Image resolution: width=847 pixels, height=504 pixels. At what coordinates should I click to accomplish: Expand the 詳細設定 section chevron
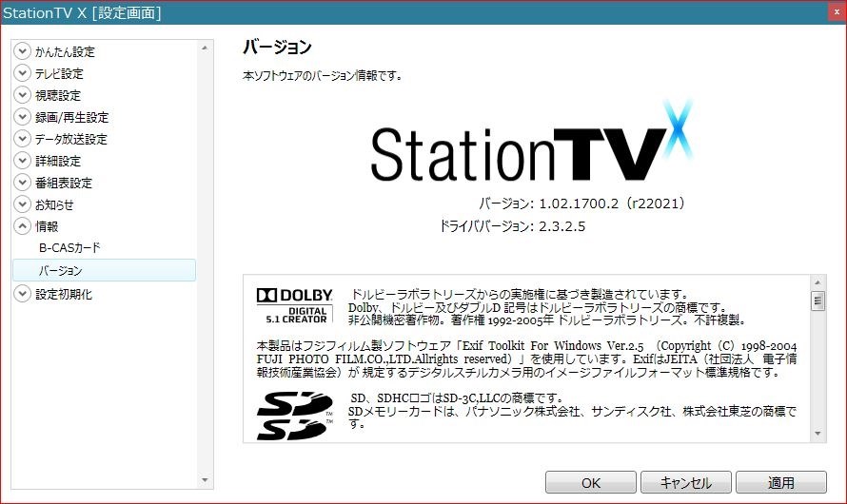click(22, 161)
